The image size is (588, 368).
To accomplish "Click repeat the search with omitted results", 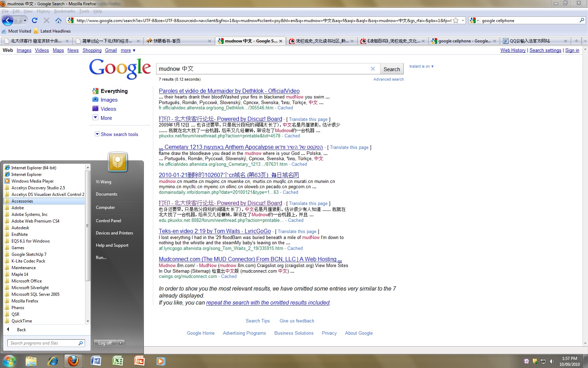I will pos(268,302).
